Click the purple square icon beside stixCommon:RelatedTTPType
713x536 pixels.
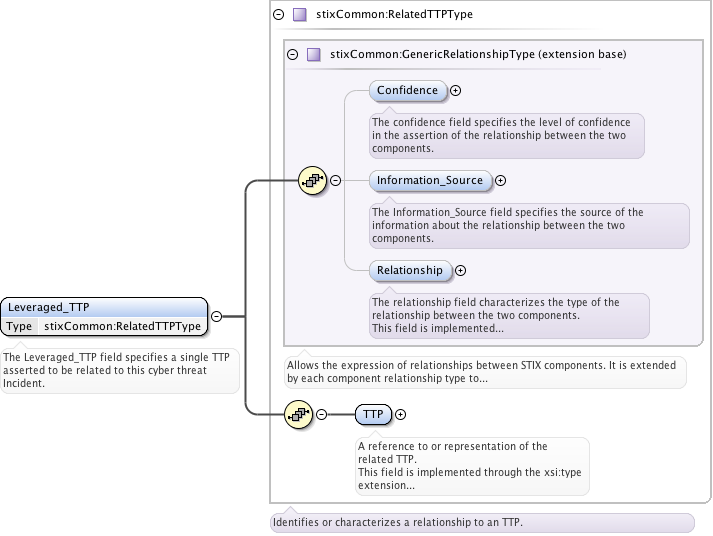[x=299, y=15]
